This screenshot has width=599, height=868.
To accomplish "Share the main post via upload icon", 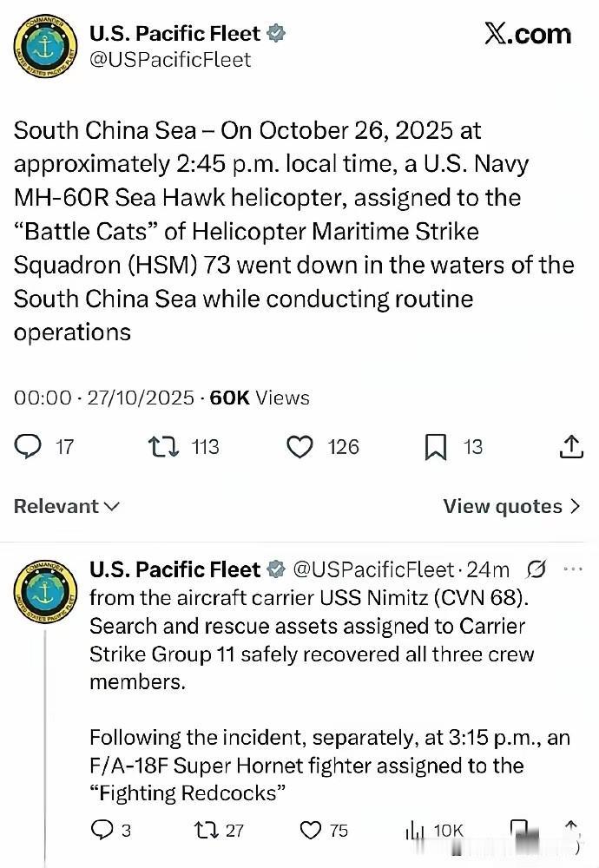I will pyautogui.click(x=569, y=447).
